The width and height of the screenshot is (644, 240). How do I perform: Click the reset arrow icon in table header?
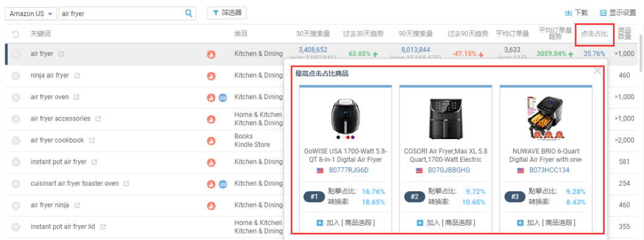pyautogui.click(x=16, y=34)
